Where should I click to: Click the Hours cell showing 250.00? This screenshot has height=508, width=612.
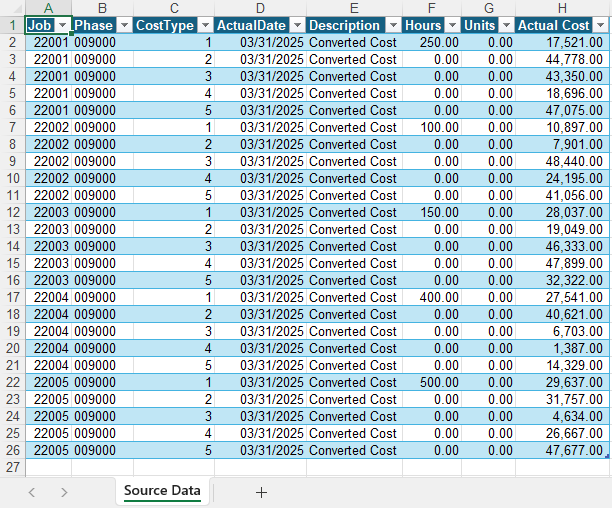click(x=432, y=42)
